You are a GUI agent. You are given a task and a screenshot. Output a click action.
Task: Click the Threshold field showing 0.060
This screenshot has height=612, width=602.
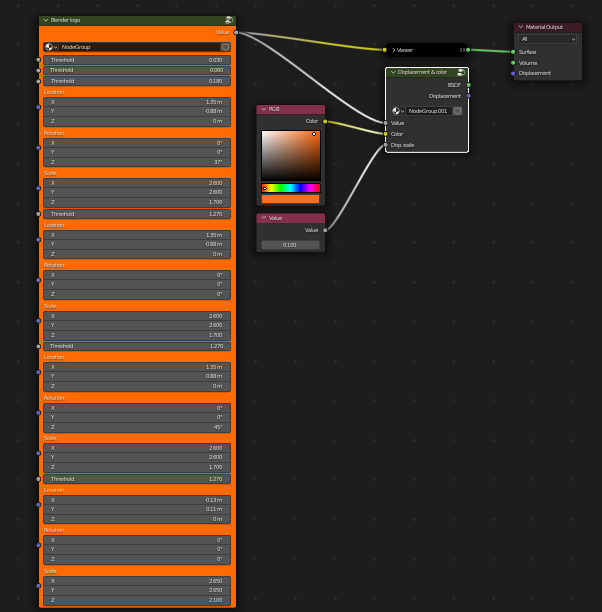[x=137, y=70]
